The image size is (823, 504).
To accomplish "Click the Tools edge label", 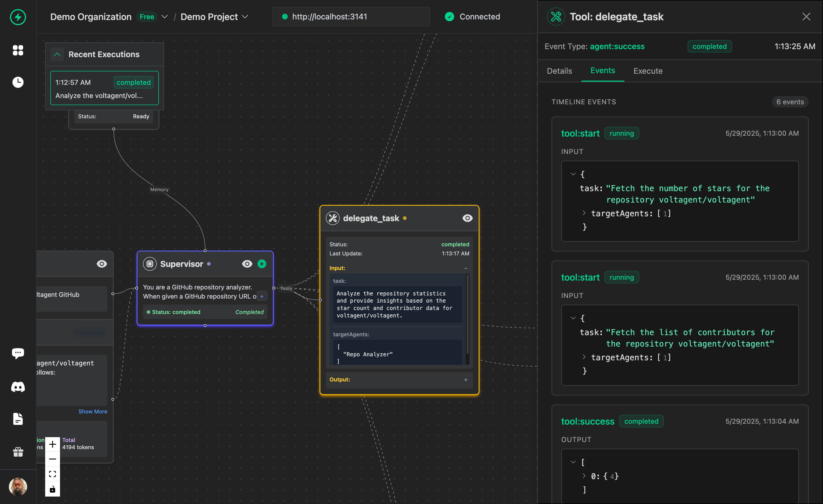I will [286, 288].
